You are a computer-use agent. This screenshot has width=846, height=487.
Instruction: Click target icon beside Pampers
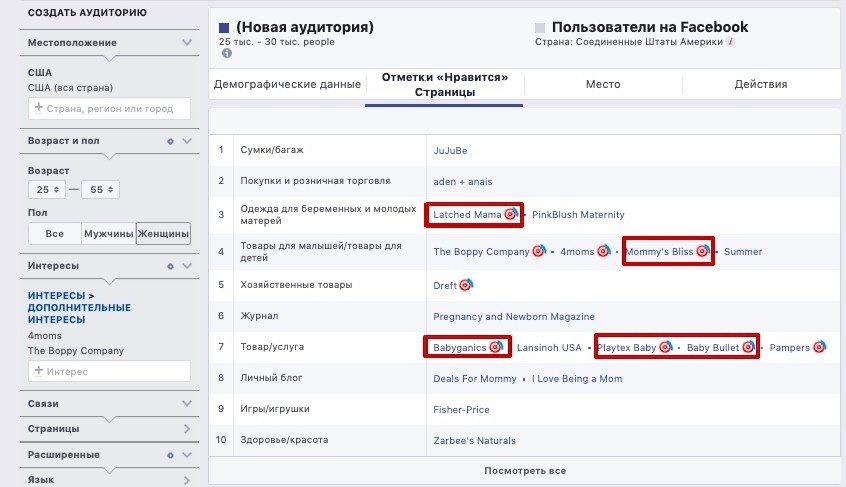tap(820, 347)
